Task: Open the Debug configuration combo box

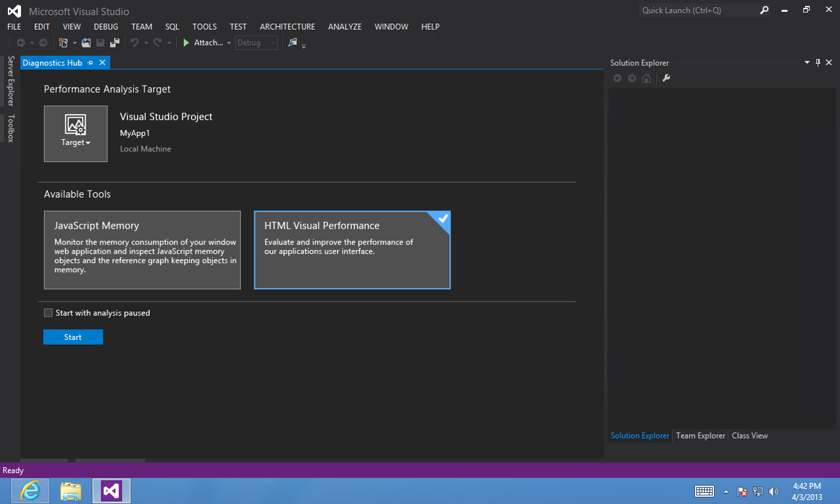Action: [256, 43]
